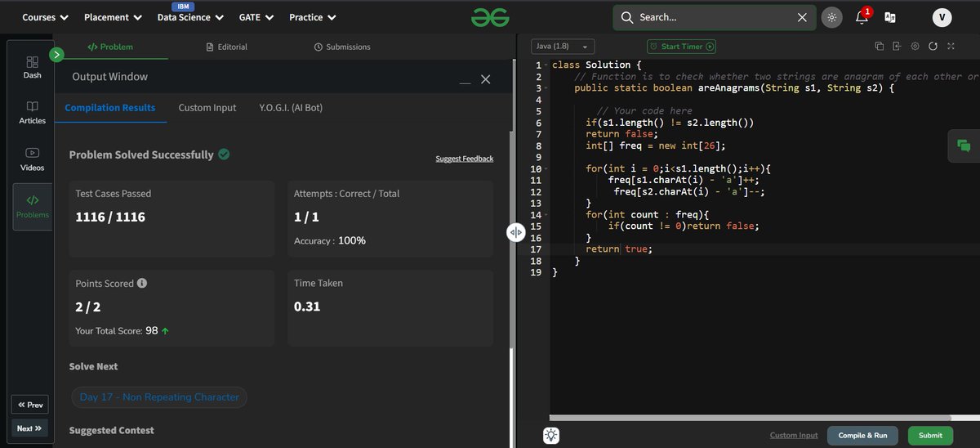Collapse sidebar with green arrow icon
This screenshot has width=980, height=448.
tap(56, 55)
